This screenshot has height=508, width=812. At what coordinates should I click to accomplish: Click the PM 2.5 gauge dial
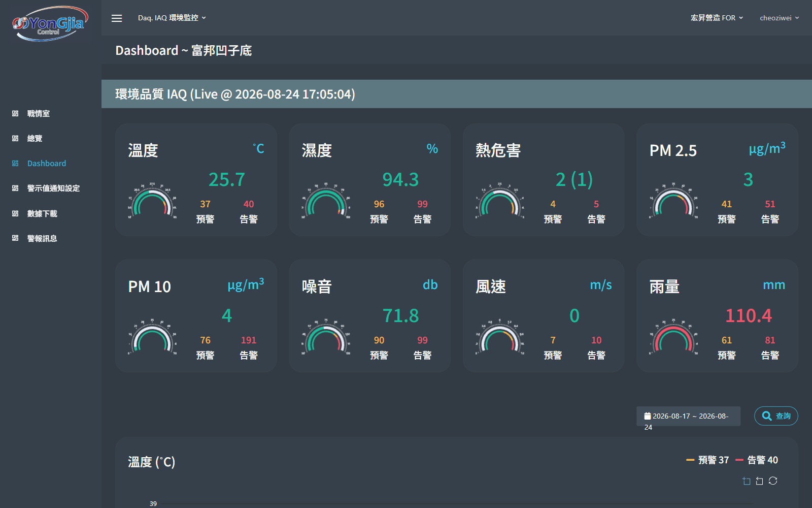pyautogui.click(x=673, y=201)
